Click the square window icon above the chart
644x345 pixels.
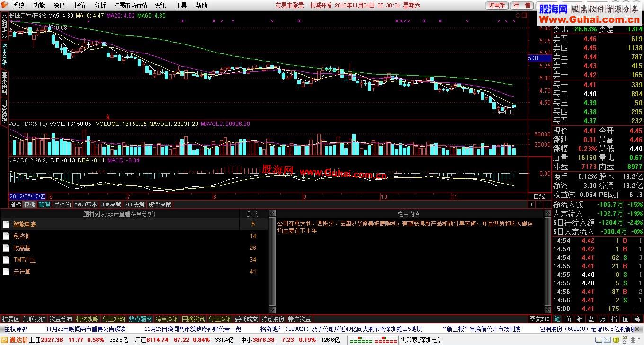coord(524,16)
